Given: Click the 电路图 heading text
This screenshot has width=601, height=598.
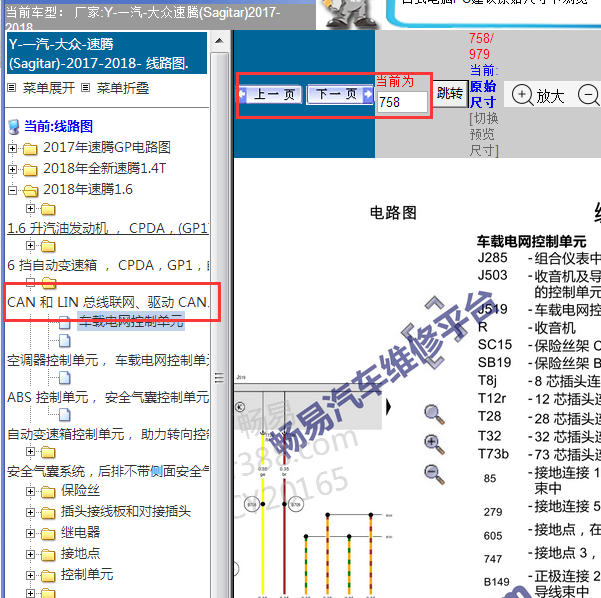Looking at the screenshot, I should 393,213.
